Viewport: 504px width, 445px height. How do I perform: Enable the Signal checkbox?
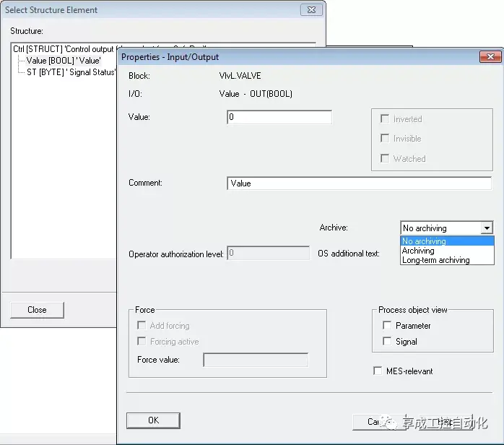click(x=387, y=341)
